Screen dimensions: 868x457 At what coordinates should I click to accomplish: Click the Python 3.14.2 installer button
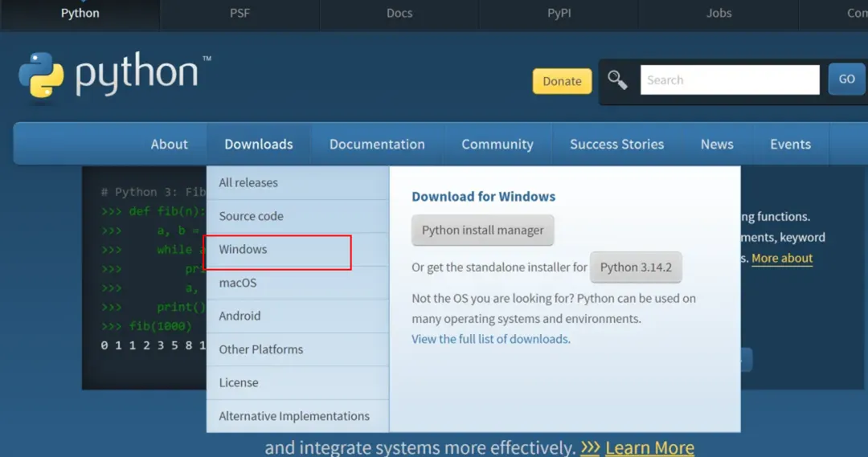point(636,267)
